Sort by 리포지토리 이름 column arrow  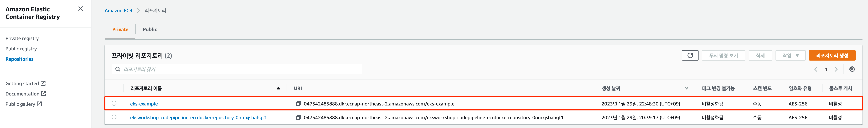pyautogui.click(x=278, y=88)
